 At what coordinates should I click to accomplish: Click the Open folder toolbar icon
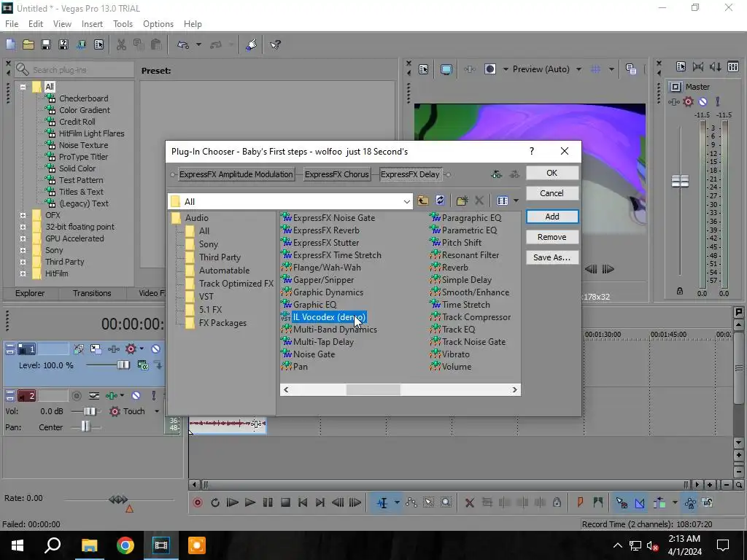click(x=28, y=44)
